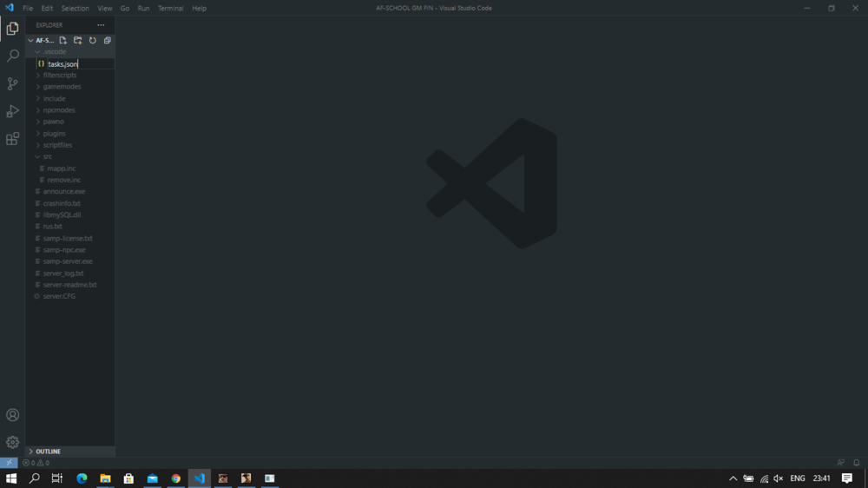
Task: Open server-readme.txt file
Action: point(70,285)
